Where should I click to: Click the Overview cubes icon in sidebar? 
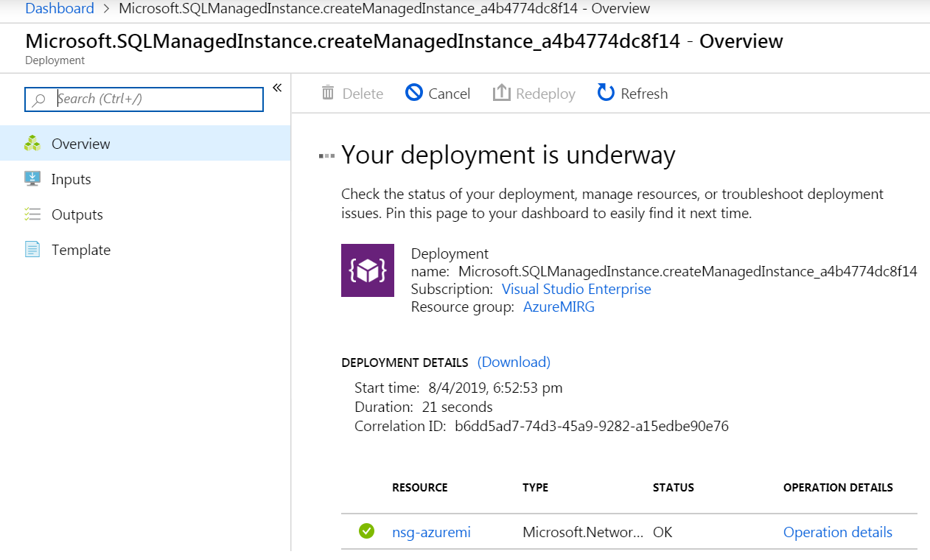point(32,144)
